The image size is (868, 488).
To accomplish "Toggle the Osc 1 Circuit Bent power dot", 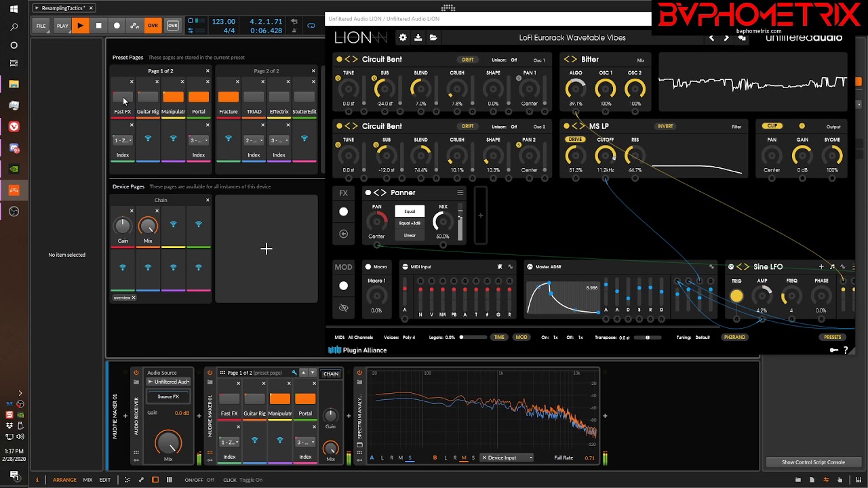I will pos(339,60).
